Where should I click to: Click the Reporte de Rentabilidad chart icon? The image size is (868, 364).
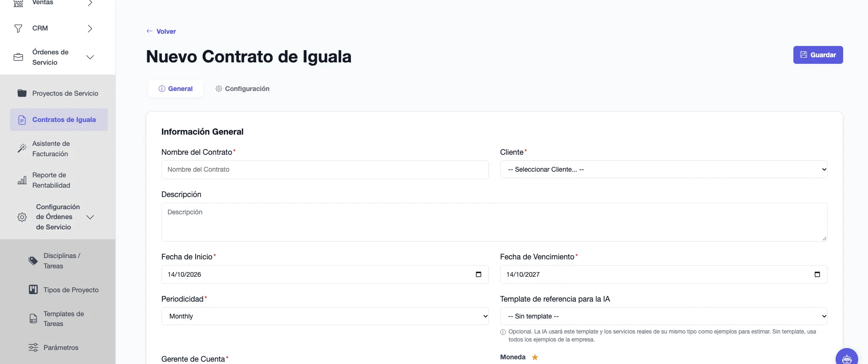tap(22, 180)
